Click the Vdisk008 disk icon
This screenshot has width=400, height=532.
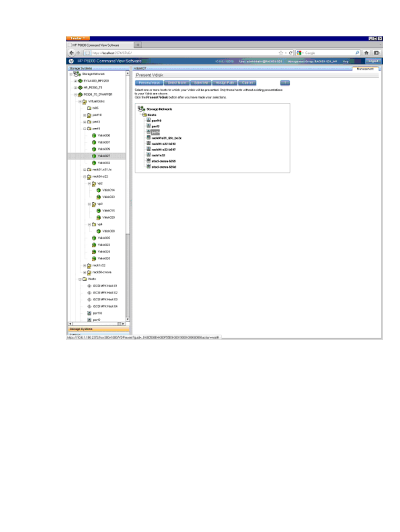tap(99, 231)
